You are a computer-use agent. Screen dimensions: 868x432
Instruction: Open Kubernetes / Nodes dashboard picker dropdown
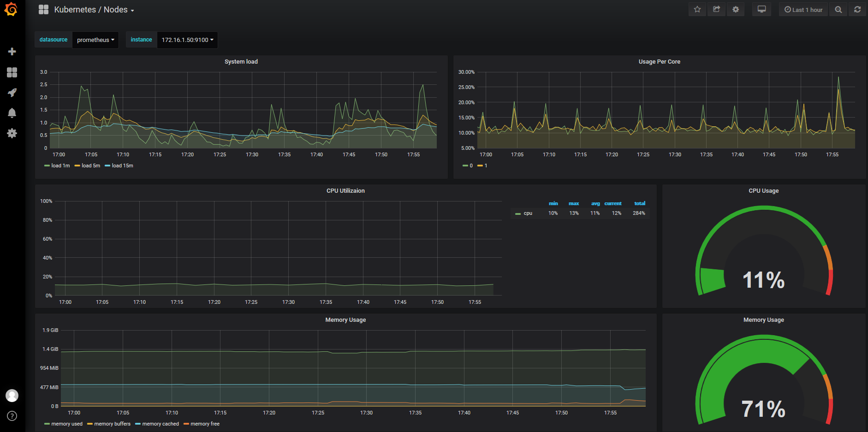94,10
